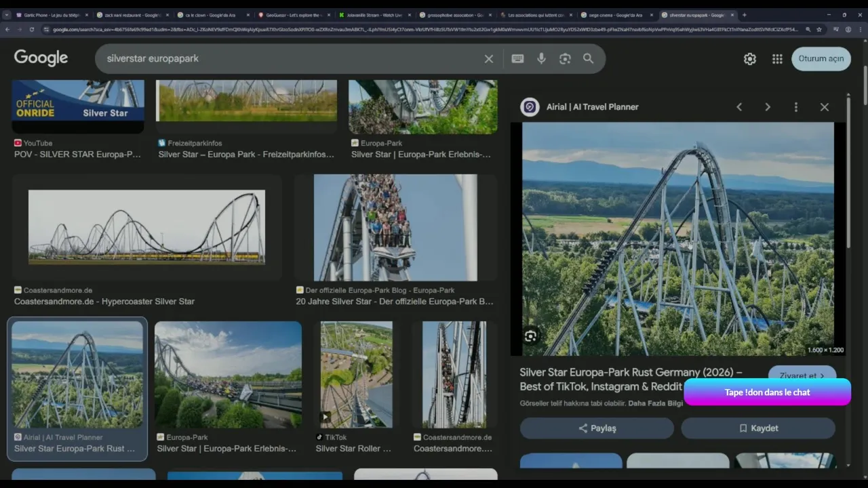Close the 'silverstar europapark' tab
868x488 pixels.
pyautogui.click(x=732, y=15)
